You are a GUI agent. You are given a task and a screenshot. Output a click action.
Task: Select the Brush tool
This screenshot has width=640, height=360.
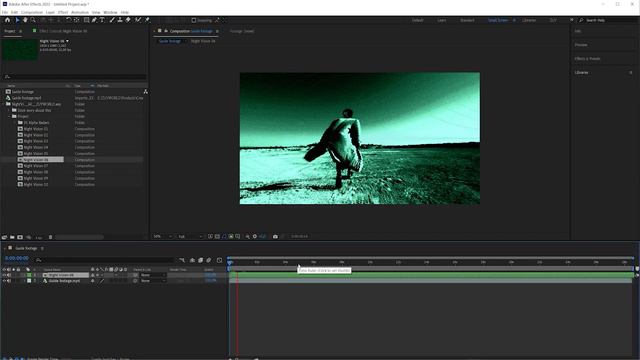tap(112, 20)
